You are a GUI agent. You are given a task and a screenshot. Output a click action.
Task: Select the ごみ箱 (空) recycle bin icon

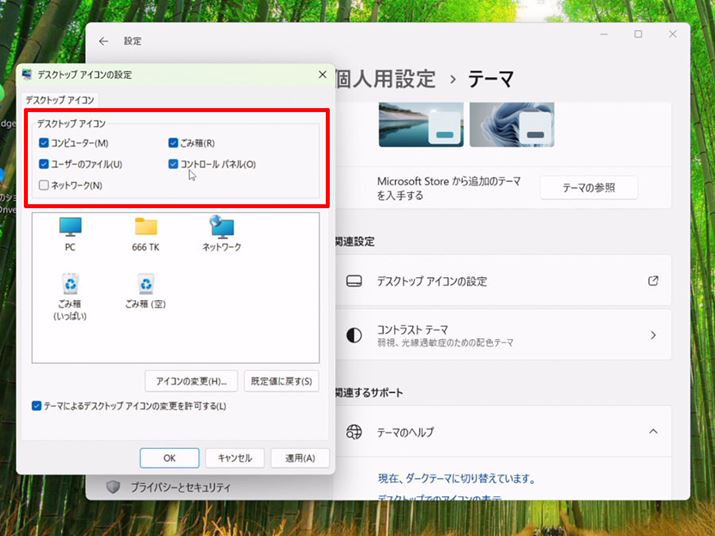(146, 284)
